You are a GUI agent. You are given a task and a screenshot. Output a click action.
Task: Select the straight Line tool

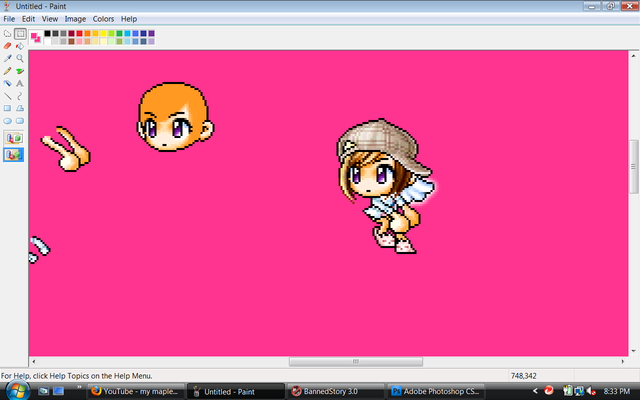pyautogui.click(x=7, y=96)
